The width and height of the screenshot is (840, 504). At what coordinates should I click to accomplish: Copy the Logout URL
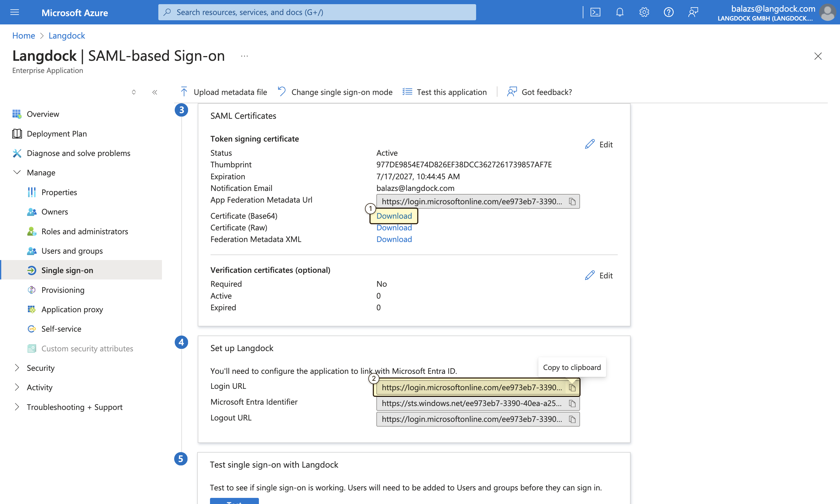coord(572,419)
